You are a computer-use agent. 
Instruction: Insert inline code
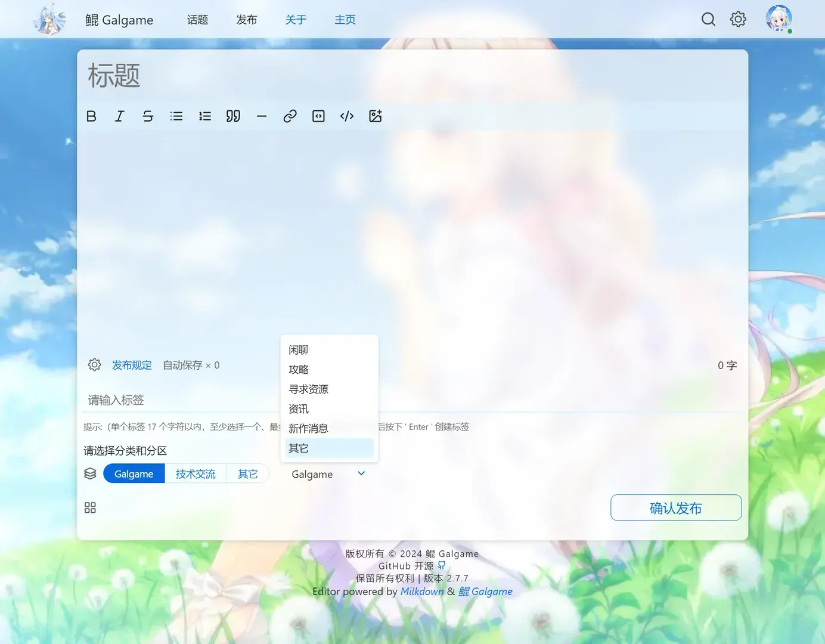[x=347, y=116]
